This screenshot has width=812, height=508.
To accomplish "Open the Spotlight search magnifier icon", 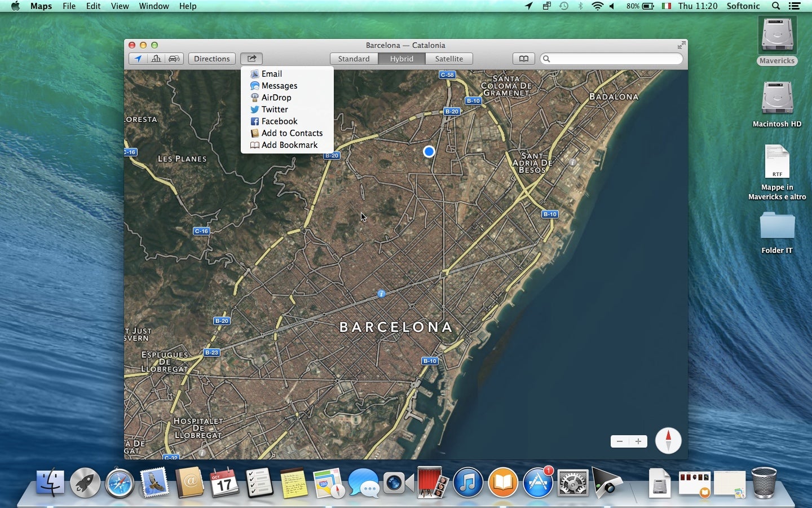I will coord(776,6).
